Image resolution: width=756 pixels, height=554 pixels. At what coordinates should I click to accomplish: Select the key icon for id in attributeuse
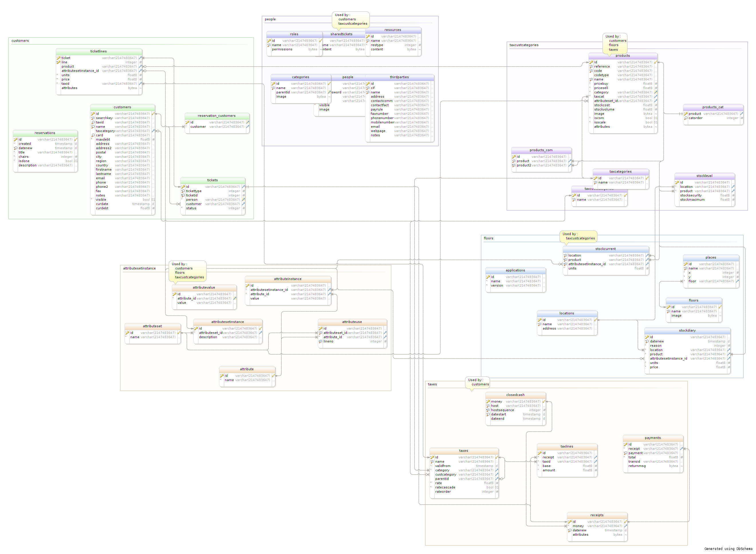tap(320, 329)
